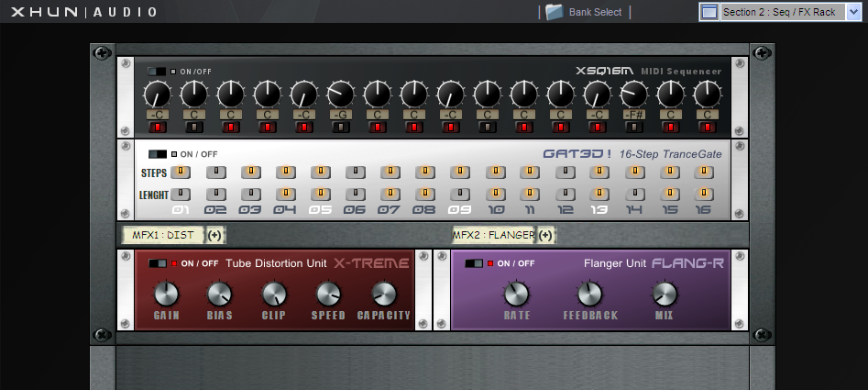Toggle TranceGate STEPS button for step 02
The width and height of the screenshot is (868, 390).
pos(216,173)
